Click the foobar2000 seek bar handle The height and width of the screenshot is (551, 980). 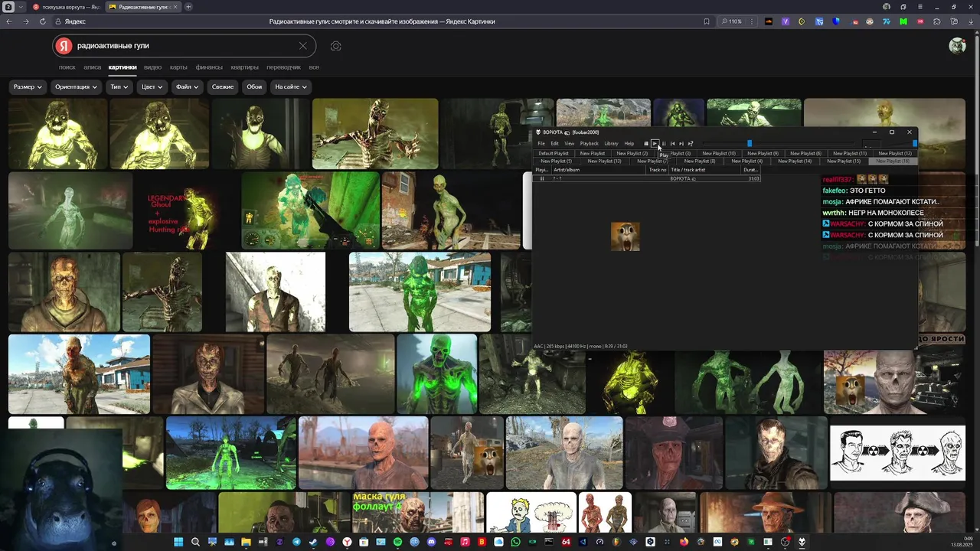pos(750,143)
